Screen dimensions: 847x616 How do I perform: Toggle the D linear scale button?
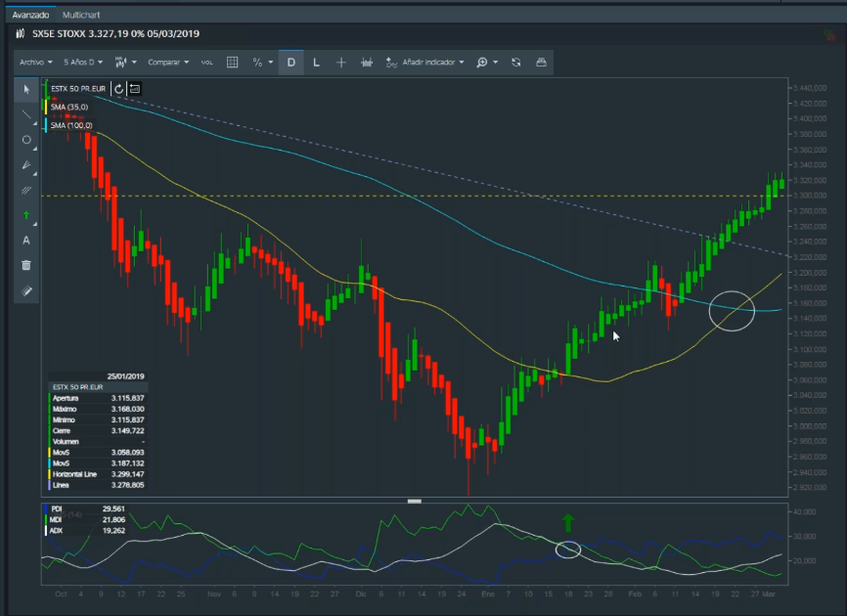click(x=290, y=62)
